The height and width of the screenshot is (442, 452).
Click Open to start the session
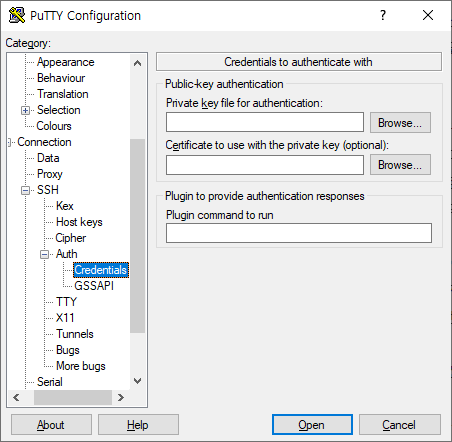click(312, 425)
